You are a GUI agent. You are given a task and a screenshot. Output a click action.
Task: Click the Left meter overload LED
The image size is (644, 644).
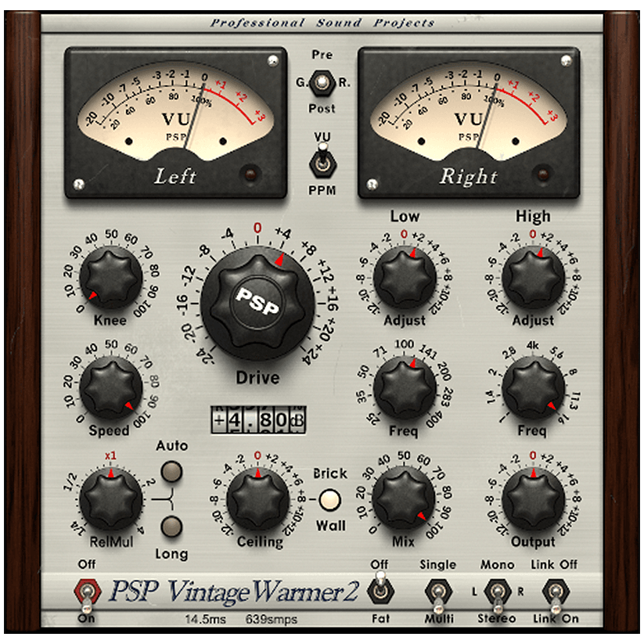[250, 173]
